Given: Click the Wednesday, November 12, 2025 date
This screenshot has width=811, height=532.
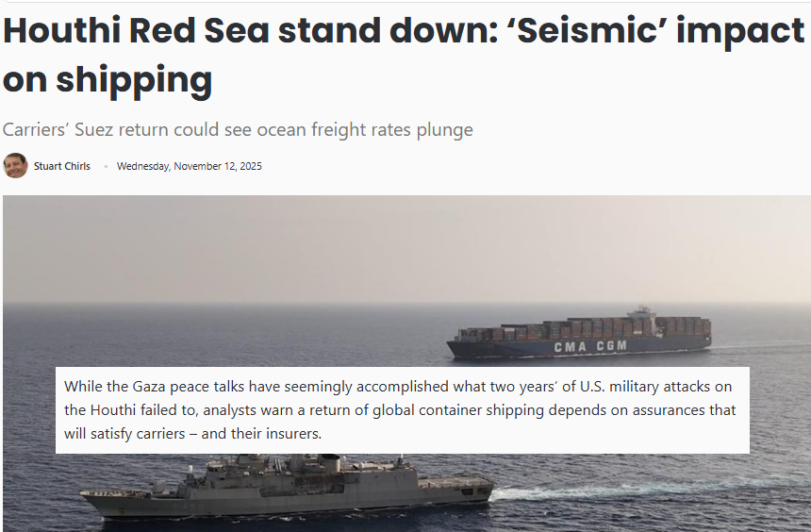Looking at the screenshot, I should [x=189, y=167].
